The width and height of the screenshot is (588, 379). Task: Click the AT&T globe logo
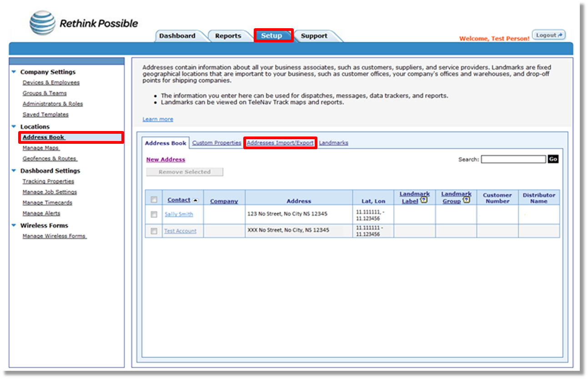pos(42,23)
